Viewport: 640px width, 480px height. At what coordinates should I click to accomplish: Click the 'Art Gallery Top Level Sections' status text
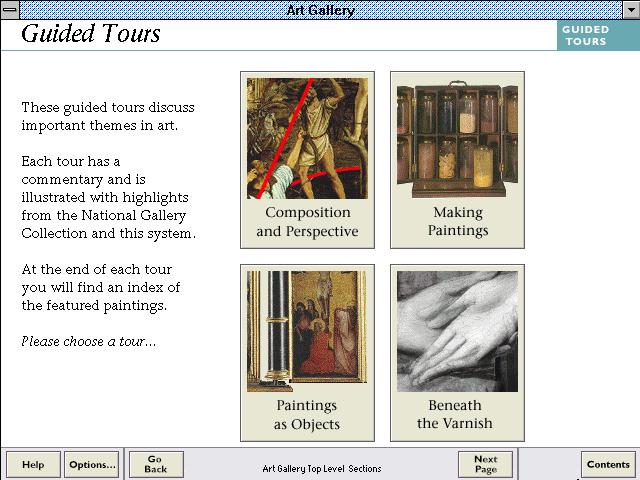pos(322,468)
